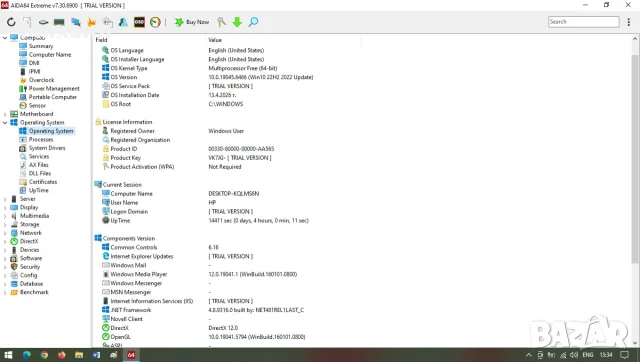Expand the Storage tree node
The height and width of the screenshot is (362, 640).
tap(5, 224)
